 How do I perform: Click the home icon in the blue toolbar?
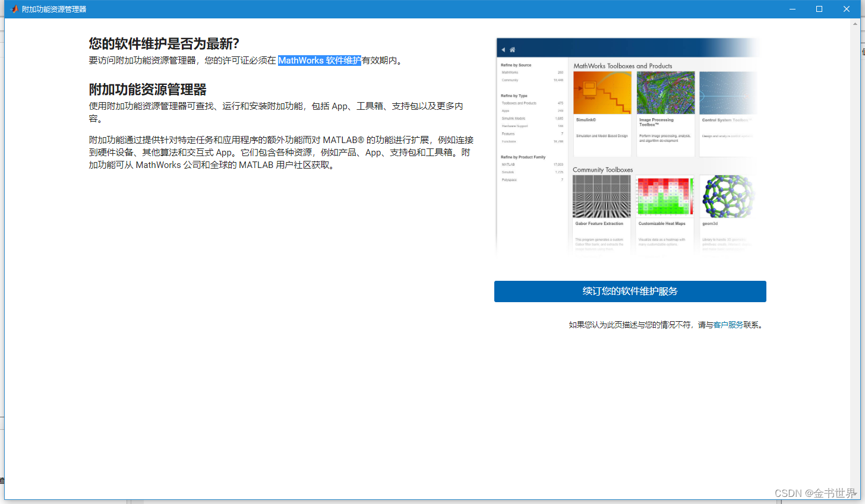(x=512, y=50)
